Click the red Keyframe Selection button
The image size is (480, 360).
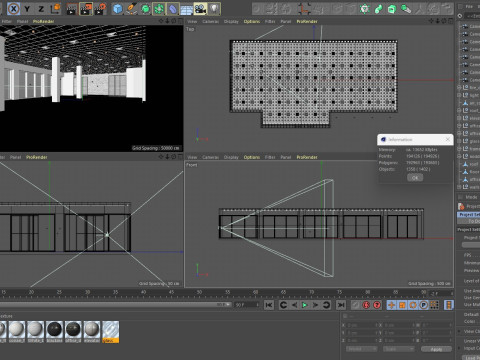point(377,305)
